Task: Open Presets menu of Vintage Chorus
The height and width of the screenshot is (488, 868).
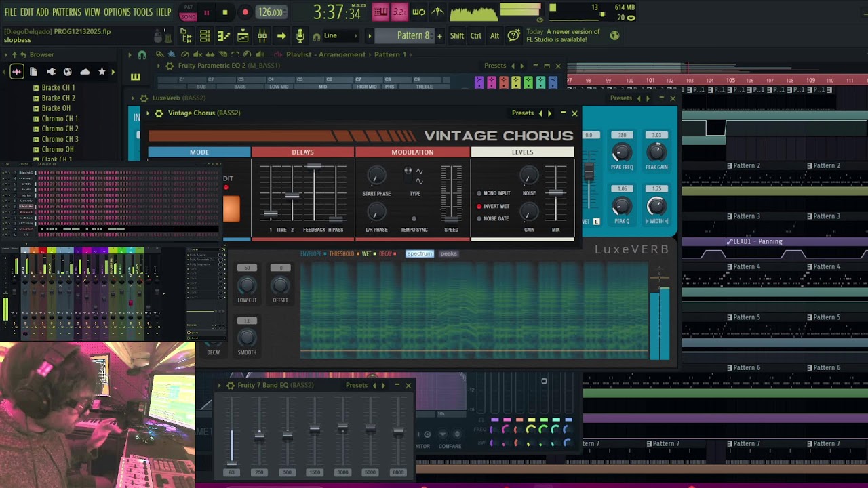Action: coord(522,113)
